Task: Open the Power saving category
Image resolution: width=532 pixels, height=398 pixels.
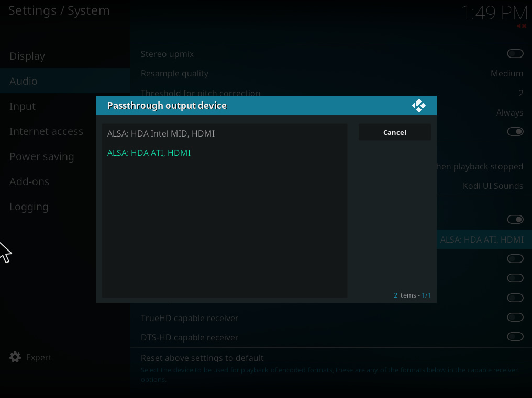Action: pos(42,156)
